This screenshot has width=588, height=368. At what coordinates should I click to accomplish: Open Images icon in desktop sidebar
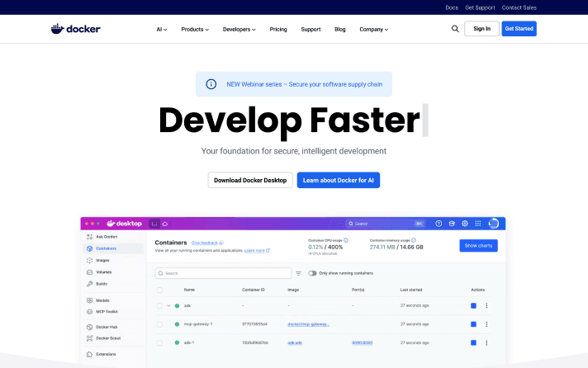click(90, 260)
